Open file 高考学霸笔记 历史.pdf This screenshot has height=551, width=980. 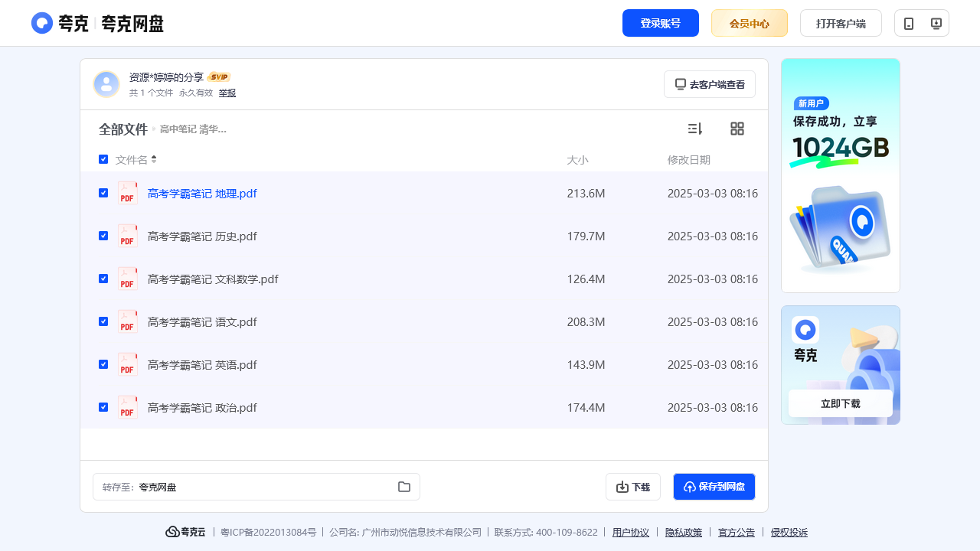tap(202, 236)
